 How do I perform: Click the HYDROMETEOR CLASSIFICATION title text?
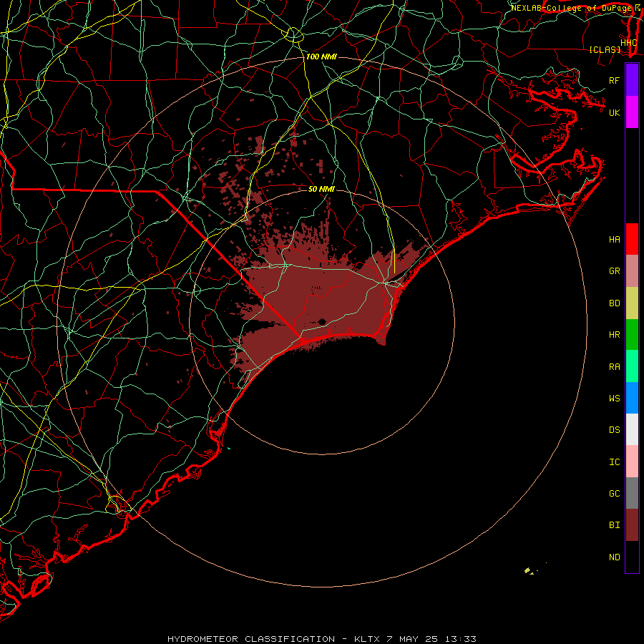[x=251, y=639]
